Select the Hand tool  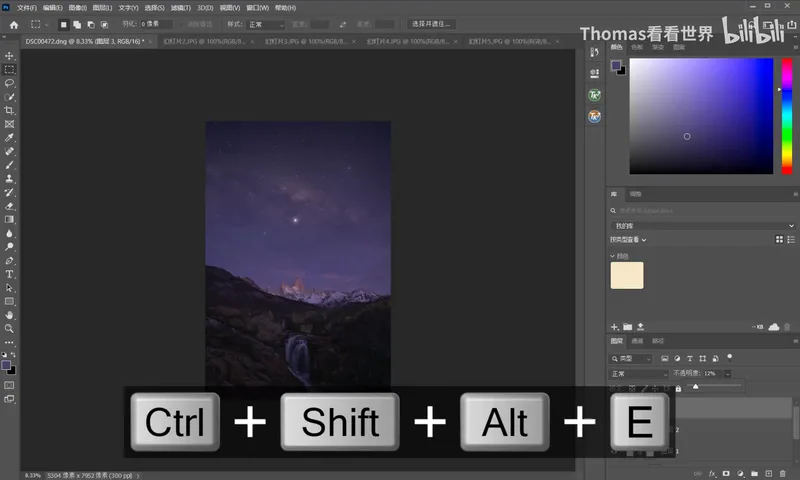tap(9, 315)
